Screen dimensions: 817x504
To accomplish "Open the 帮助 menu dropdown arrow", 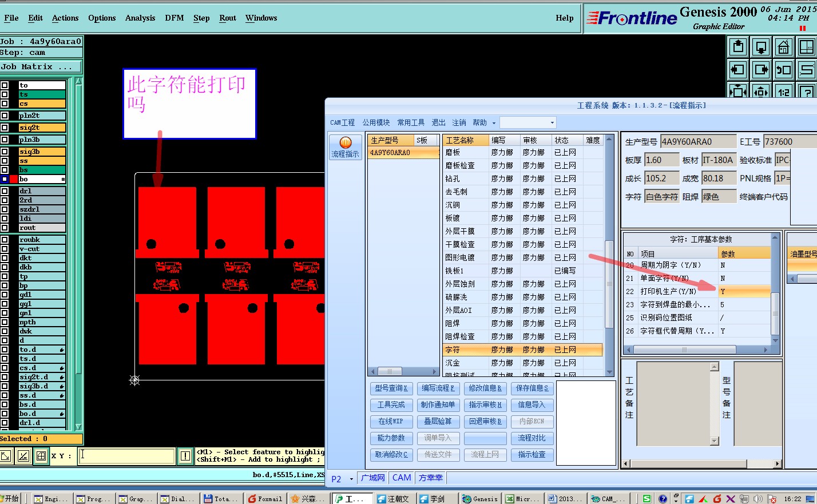I will pyautogui.click(x=494, y=123).
